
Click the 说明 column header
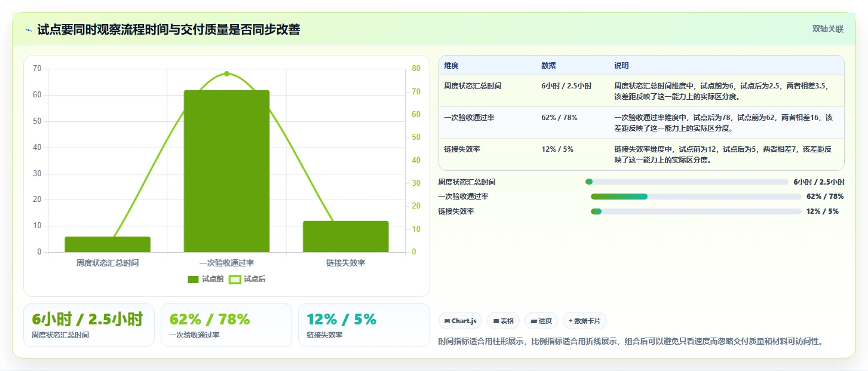[x=621, y=66]
